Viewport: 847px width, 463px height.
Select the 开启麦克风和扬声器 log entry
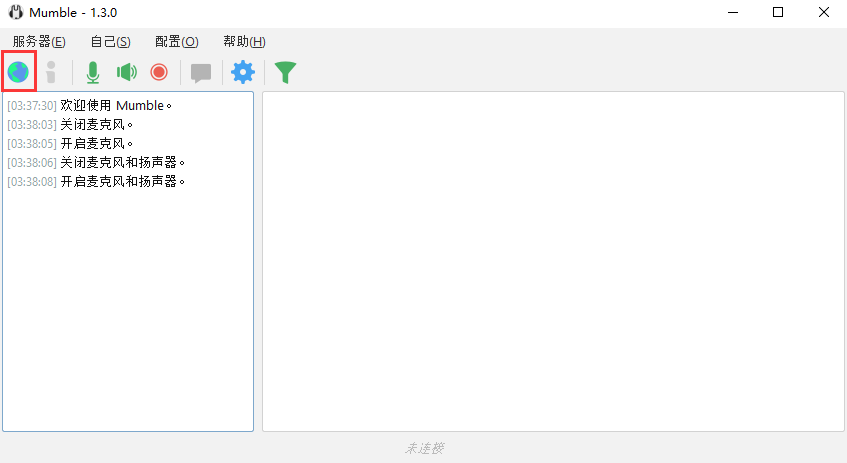point(96,182)
